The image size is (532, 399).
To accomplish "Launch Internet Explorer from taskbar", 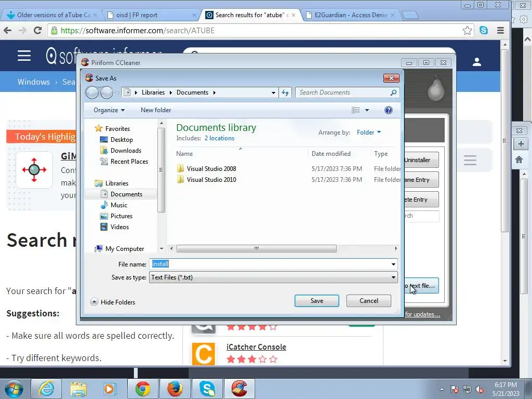I will point(46,389).
